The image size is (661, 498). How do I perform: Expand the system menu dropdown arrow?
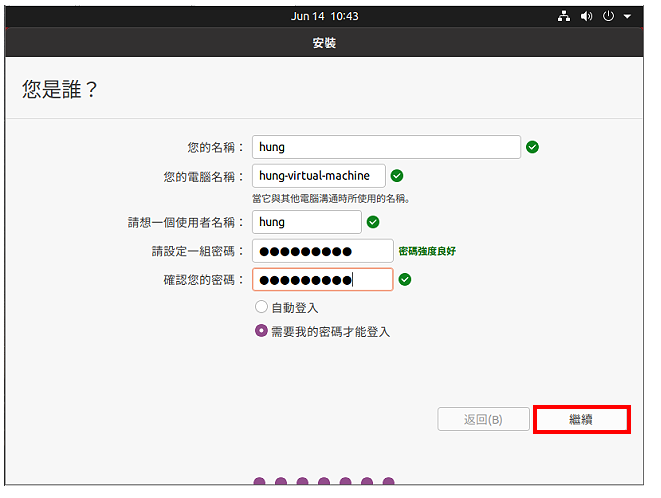[627, 16]
